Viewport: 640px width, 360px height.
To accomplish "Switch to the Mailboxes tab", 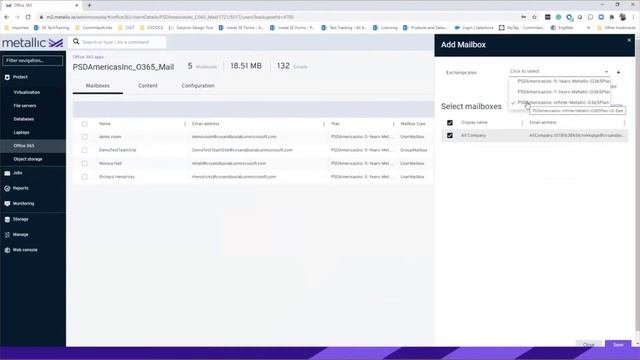I will coord(98,86).
